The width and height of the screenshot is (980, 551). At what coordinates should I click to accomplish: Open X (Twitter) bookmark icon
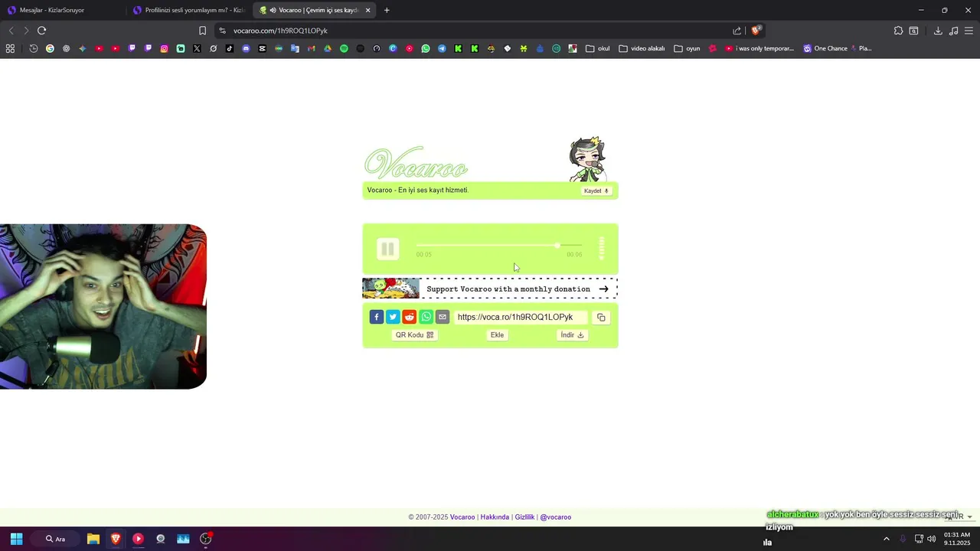(x=197, y=48)
